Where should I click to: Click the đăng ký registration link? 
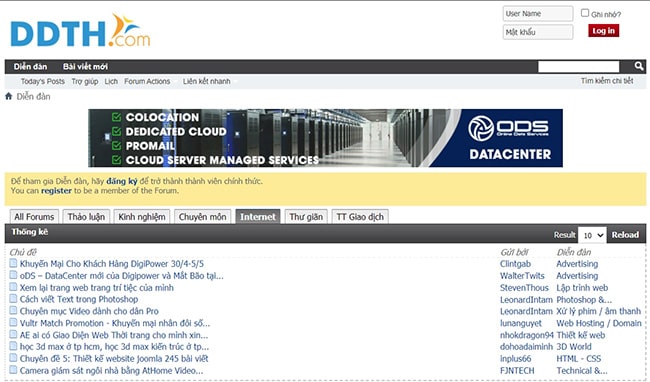click(122, 181)
